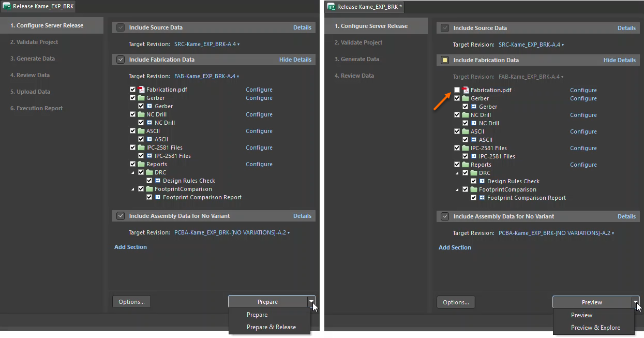Click the IPC-2581 Files folder icon in right window
Viewport: 644px width, 338px height.
click(x=466, y=148)
